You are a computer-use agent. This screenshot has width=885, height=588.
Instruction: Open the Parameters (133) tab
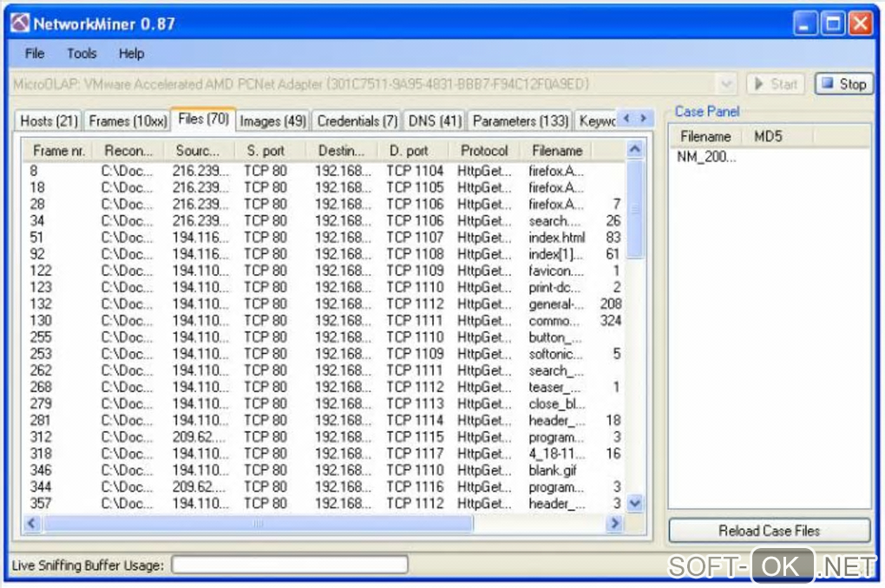coord(520,121)
